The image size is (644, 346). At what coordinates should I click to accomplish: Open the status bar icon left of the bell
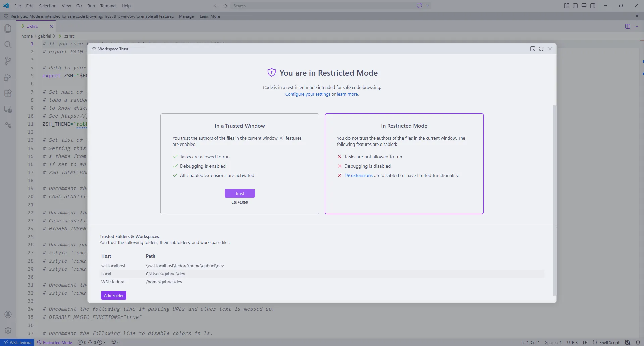point(627,342)
